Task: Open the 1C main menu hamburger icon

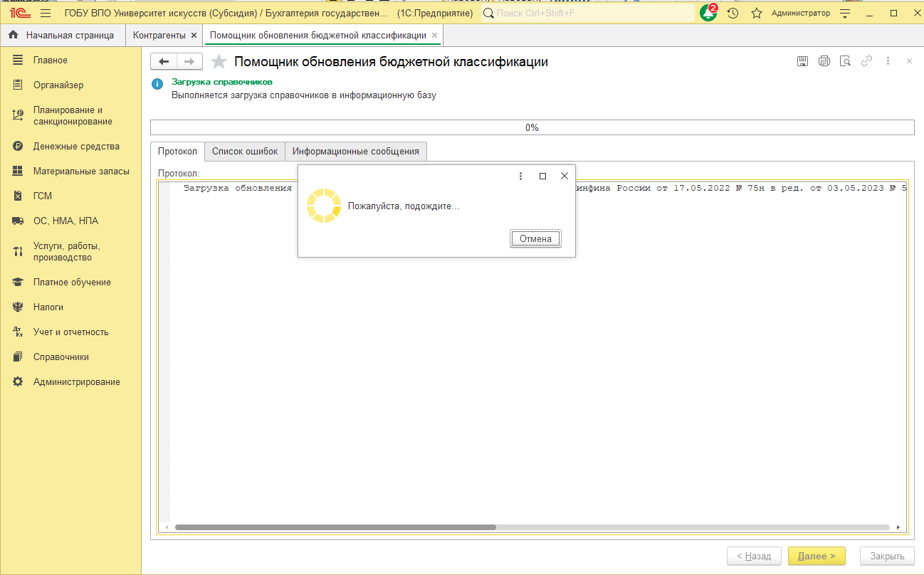Action: [x=46, y=14]
